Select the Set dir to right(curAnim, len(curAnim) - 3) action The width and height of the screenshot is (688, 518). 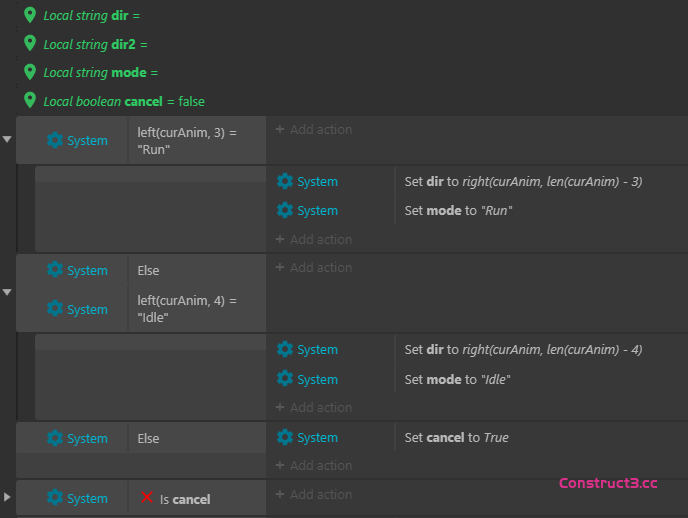coord(523,182)
